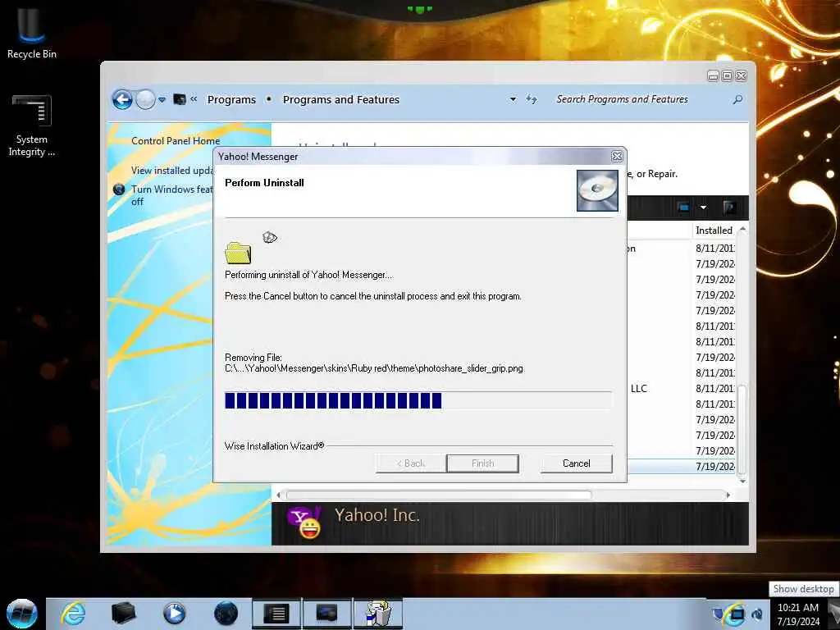Click the uninstall progress bar
Screen dimensions: 840x630
[x=418, y=400]
